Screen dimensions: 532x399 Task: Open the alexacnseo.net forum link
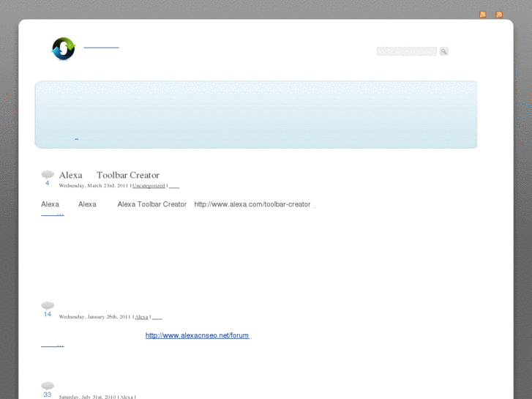click(x=197, y=335)
